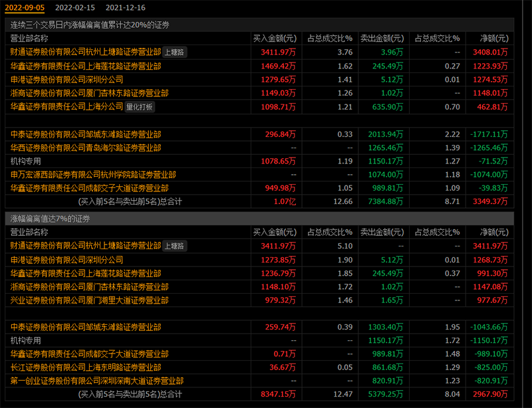Select sell amount 2013.94万
This screenshot has width=532, height=408.
point(386,134)
